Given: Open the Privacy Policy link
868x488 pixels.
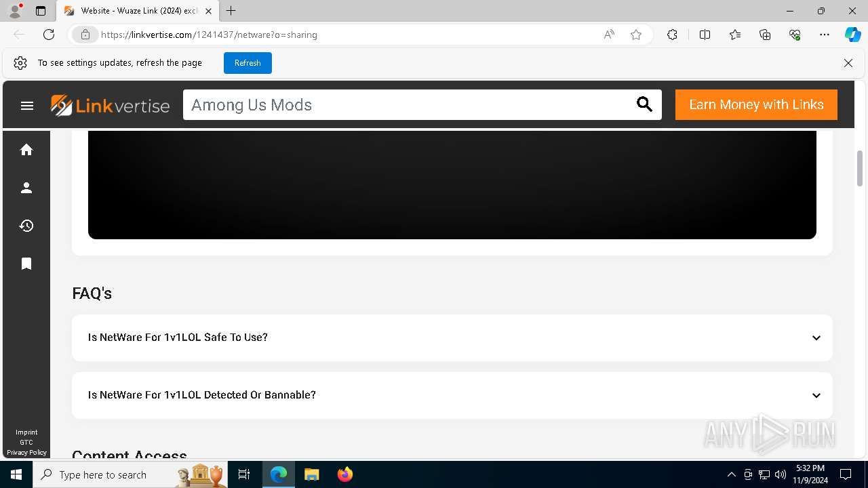Looking at the screenshot, I should coord(26,453).
